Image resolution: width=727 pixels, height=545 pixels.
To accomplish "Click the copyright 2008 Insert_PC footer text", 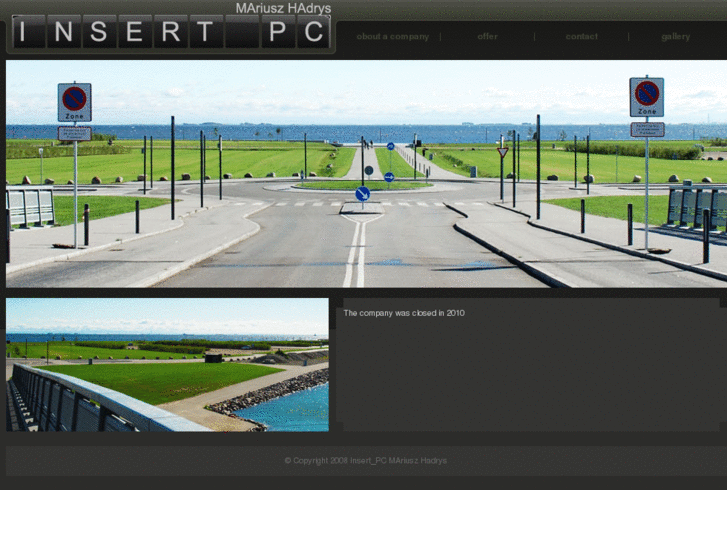I will click(x=366, y=461).
